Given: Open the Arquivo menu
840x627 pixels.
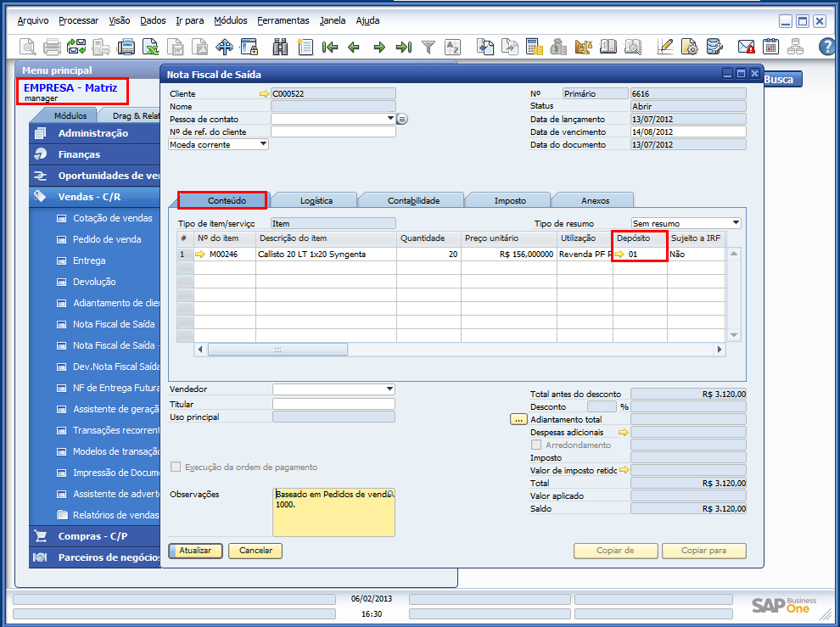Looking at the screenshot, I should 33,20.
